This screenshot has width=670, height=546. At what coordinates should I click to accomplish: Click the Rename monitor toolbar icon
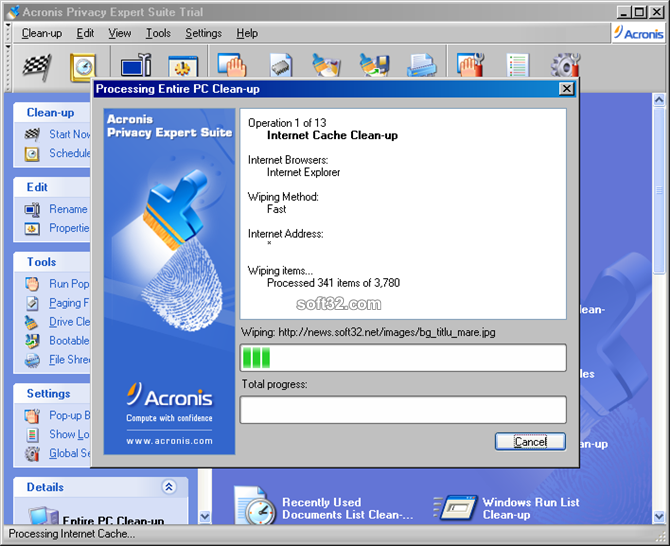coord(136,66)
